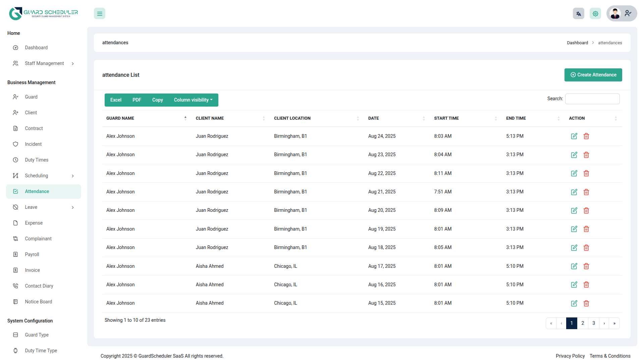Go to Duty Times menu item

37,160
